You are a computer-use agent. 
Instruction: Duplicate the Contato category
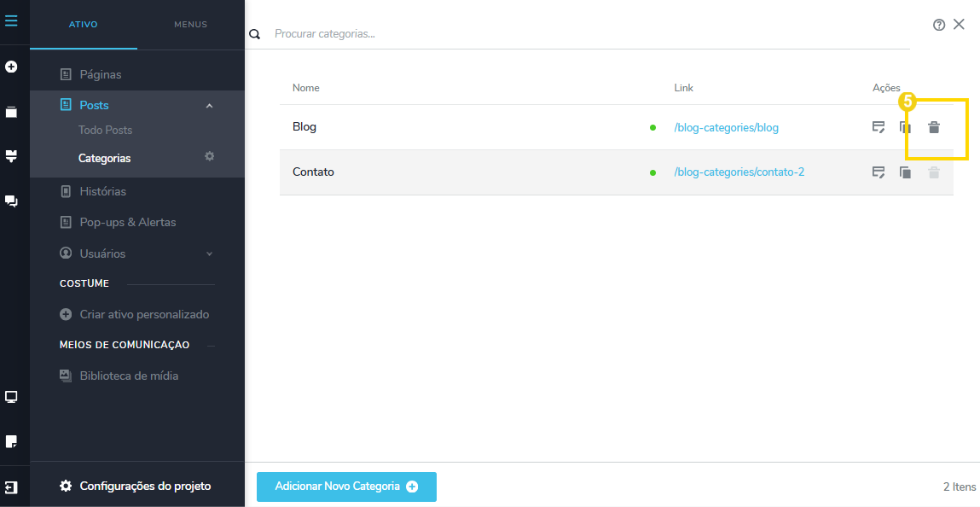point(905,172)
